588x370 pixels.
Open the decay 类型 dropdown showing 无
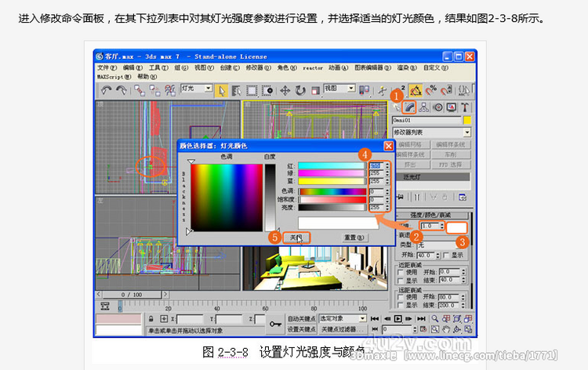[x=440, y=245]
